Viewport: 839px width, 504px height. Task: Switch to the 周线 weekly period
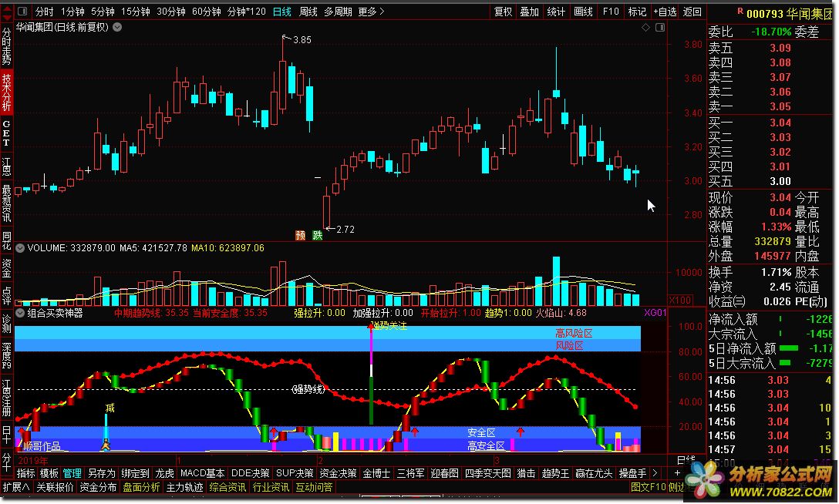pyautogui.click(x=308, y=12)
